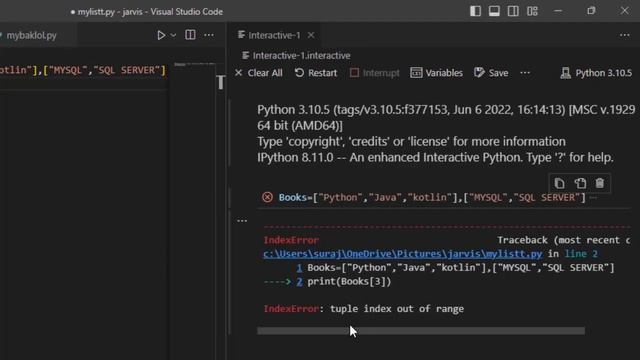This screenshot has width=640, height=360.
Task: Split the editor with the split icon
Action: (x=190, y=35)
